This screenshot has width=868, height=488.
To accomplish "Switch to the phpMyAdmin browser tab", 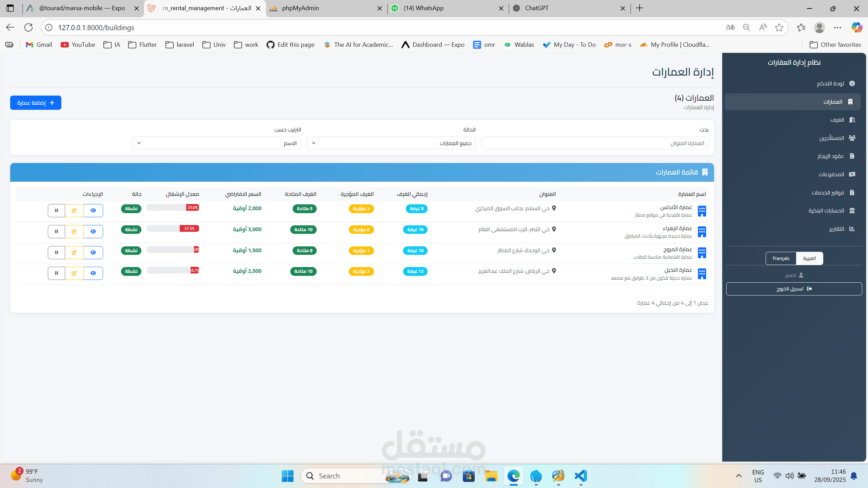I will click(300, 8).
